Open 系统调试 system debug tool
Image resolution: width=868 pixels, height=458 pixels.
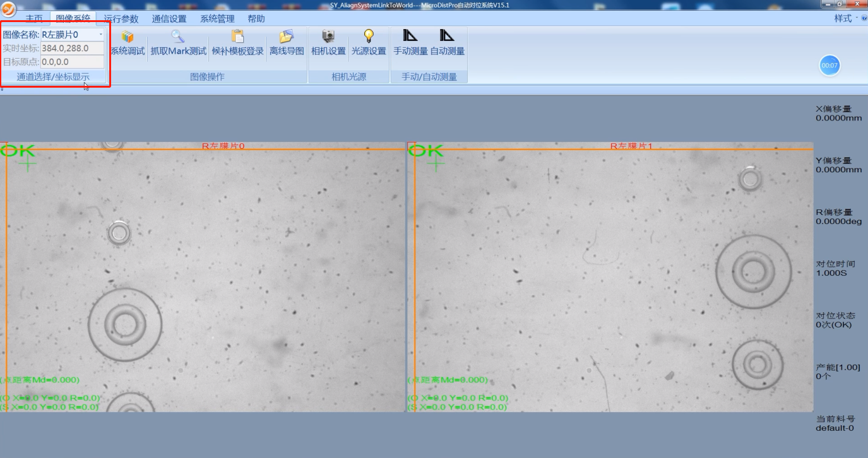[x=128, y=44]
